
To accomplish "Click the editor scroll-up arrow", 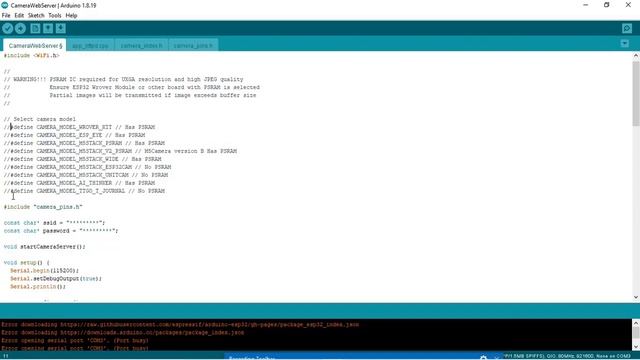I will (x=636, y=56).
